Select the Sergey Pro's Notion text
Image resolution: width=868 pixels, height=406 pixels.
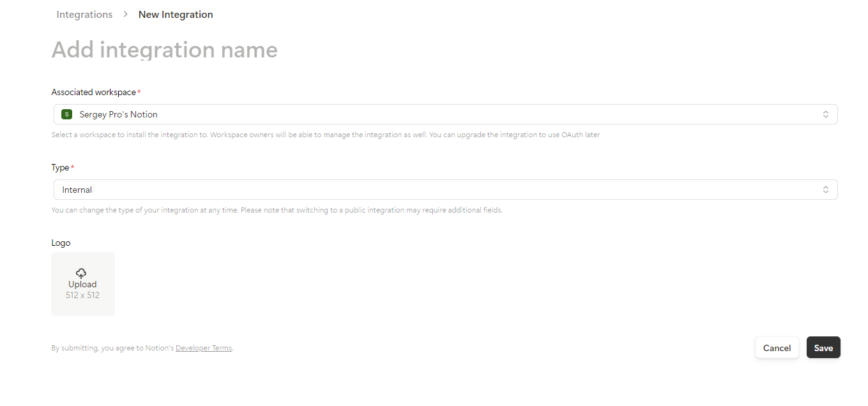point(118,114)
